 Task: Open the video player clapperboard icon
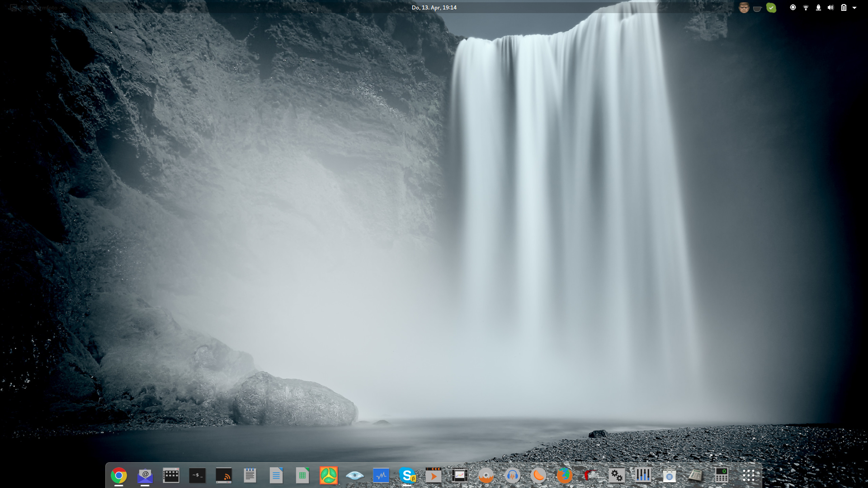(433, 475)
